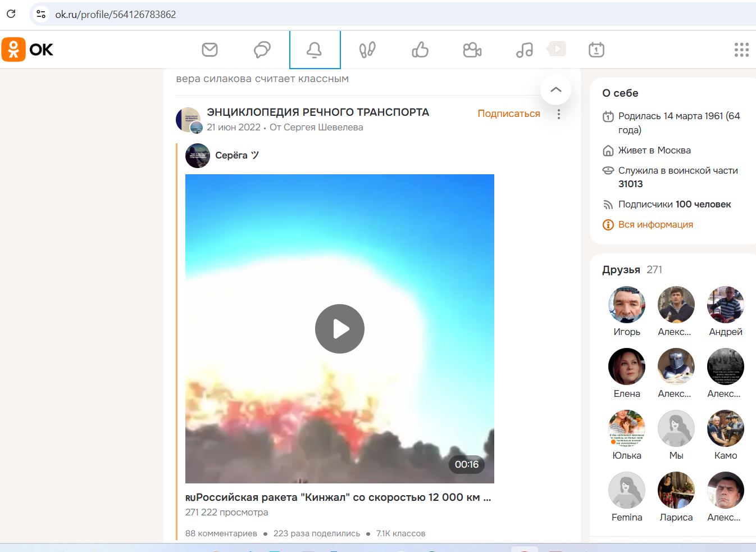Click the scroll-to-top chevron button
Screen dimensions: 756x552
click(x=555, y=89)
